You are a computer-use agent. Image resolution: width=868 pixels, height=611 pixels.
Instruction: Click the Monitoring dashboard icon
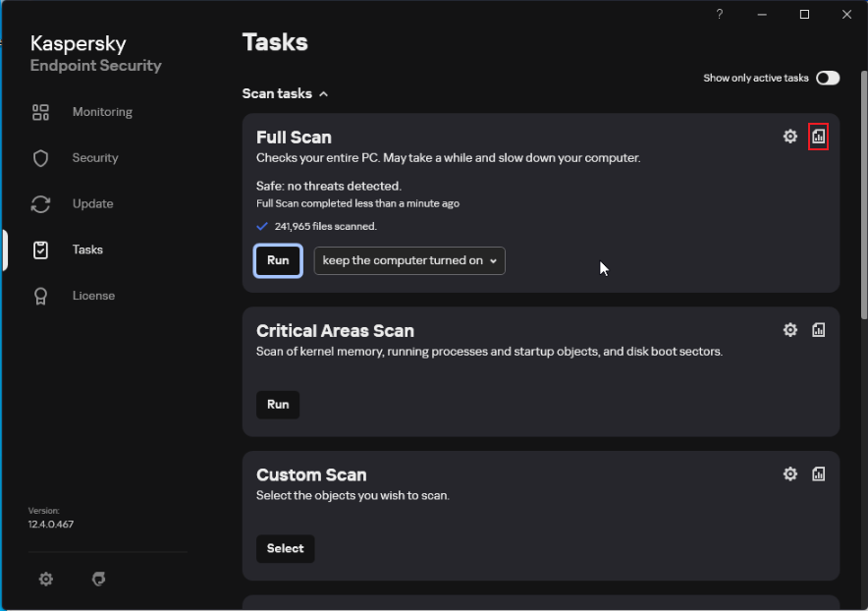(x=40, y=112)
